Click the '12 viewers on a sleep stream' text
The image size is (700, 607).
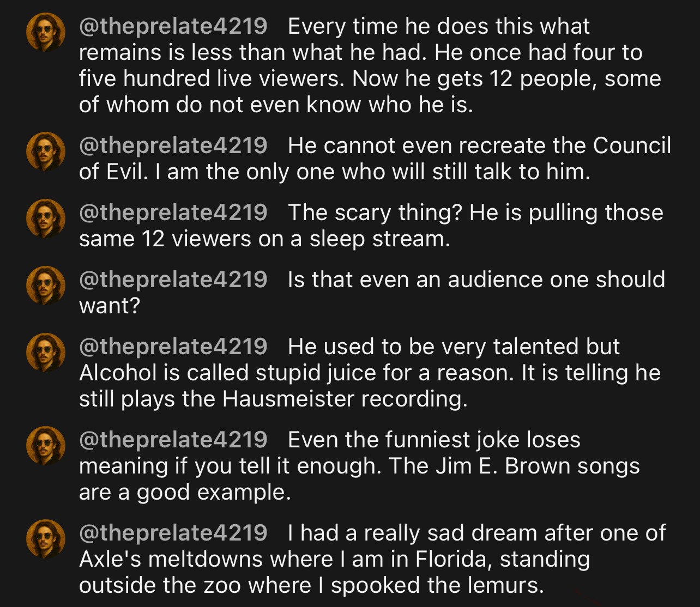point(264,239)
